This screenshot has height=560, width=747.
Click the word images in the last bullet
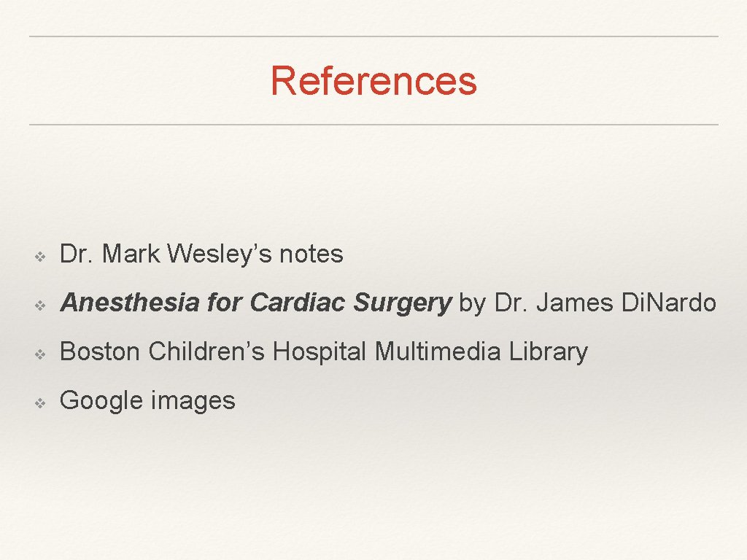(x=193, y=402)
